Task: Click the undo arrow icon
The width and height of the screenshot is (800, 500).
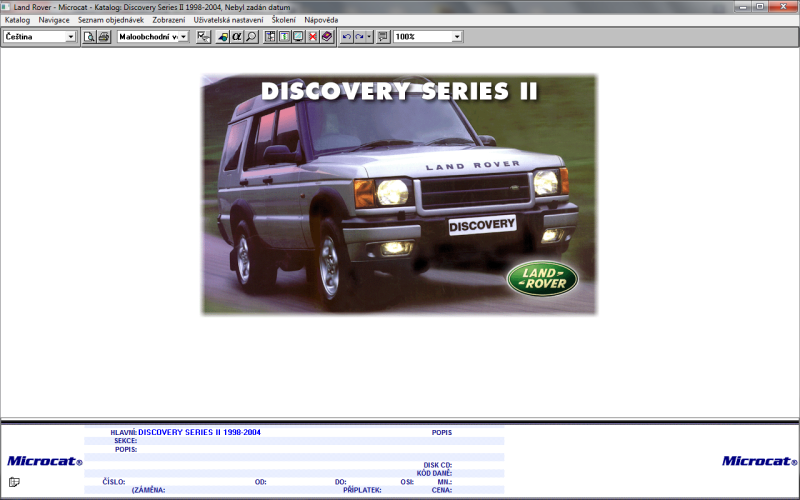Action: [x=346, y=37]
